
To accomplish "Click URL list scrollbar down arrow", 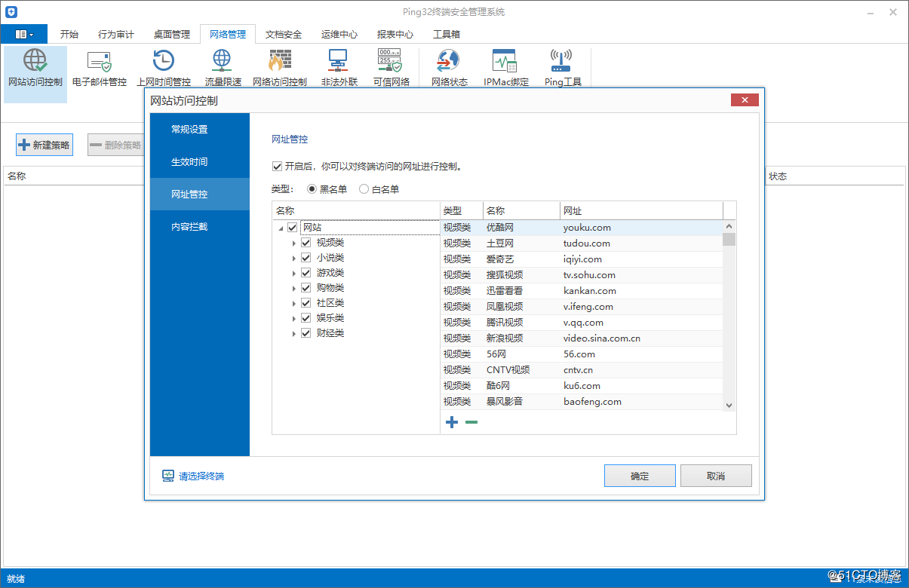I will (729, 405).
